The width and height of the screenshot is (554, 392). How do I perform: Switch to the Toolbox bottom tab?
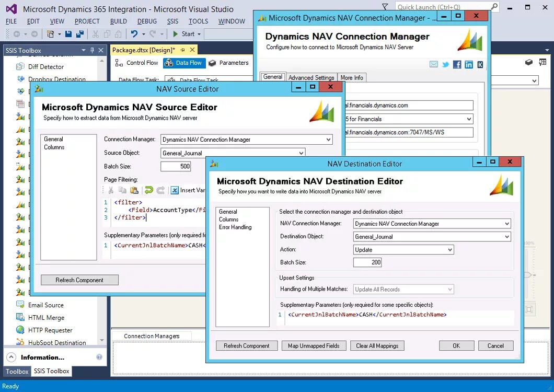[x=17, y=371]
